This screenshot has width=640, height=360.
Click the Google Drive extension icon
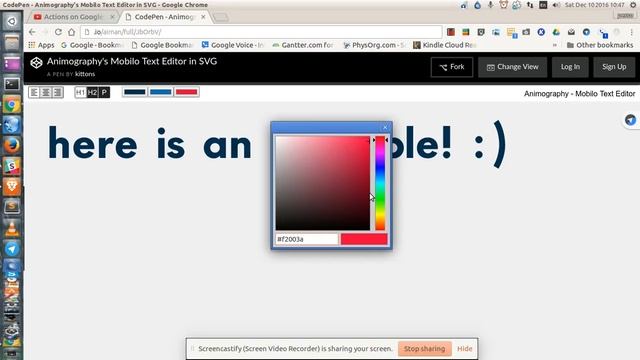[556, 32]
